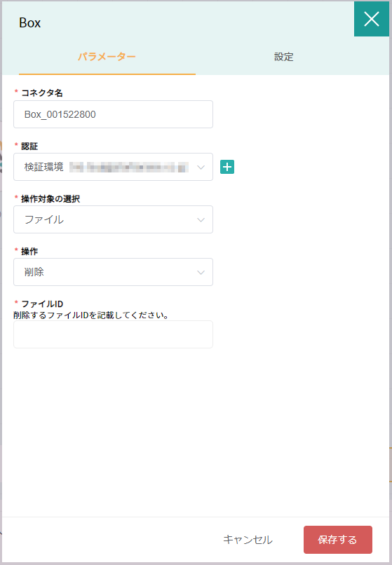
Task: Switch to the パラメーター tab
Action: (x=107, y=57)
